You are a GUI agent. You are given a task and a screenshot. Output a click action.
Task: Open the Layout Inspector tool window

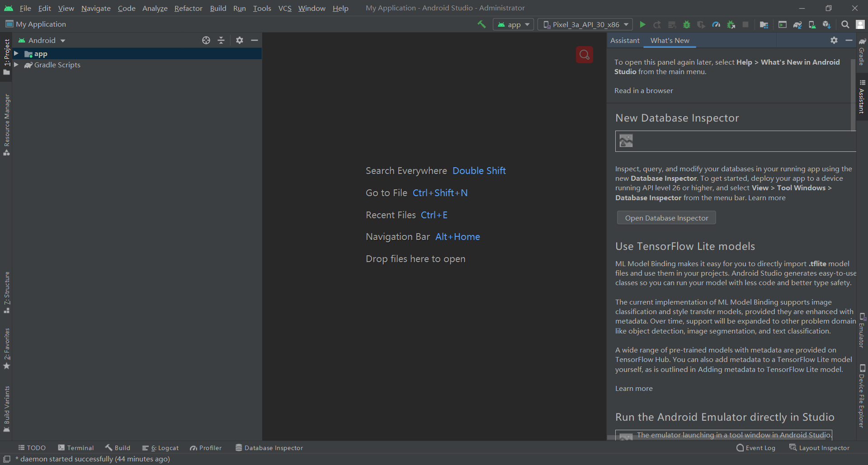tap(819, 448)
